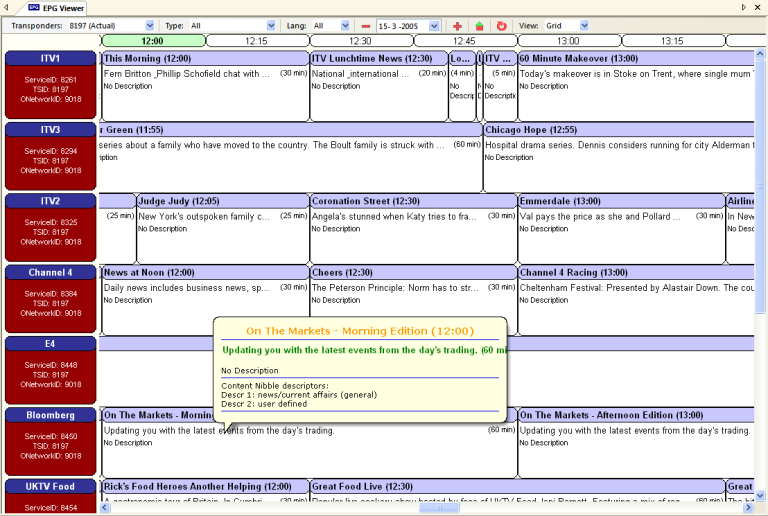Image resolution: width=768 pixels, height=516 pixels.
Task: Click the red refresh icon in toolbar
Action: coord(501,26)
